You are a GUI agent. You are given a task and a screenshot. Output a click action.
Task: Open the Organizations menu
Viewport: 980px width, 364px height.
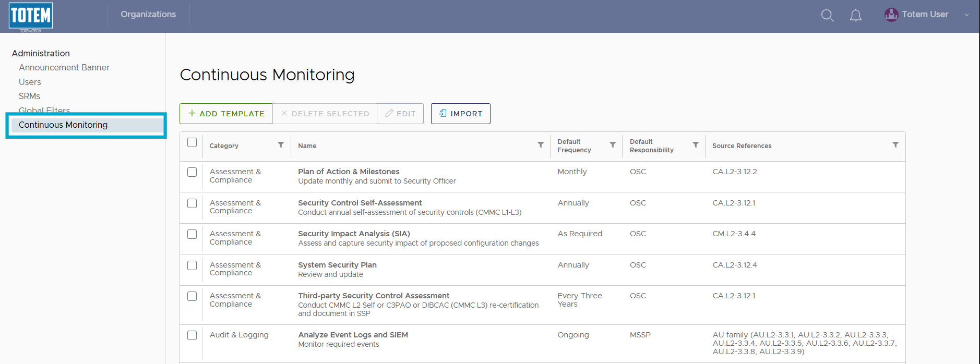point(148,14)
